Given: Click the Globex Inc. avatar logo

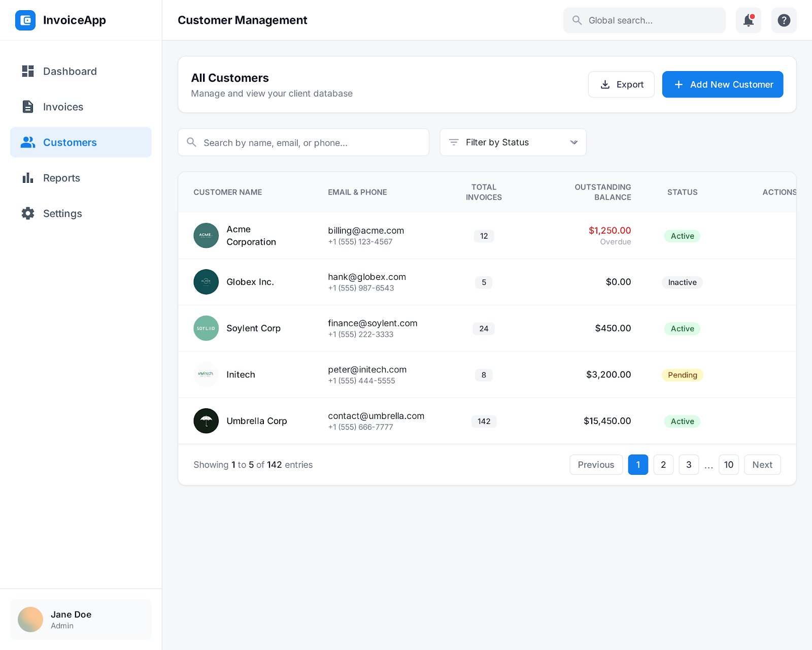Looking at the screenshot, I should (206, 282).
